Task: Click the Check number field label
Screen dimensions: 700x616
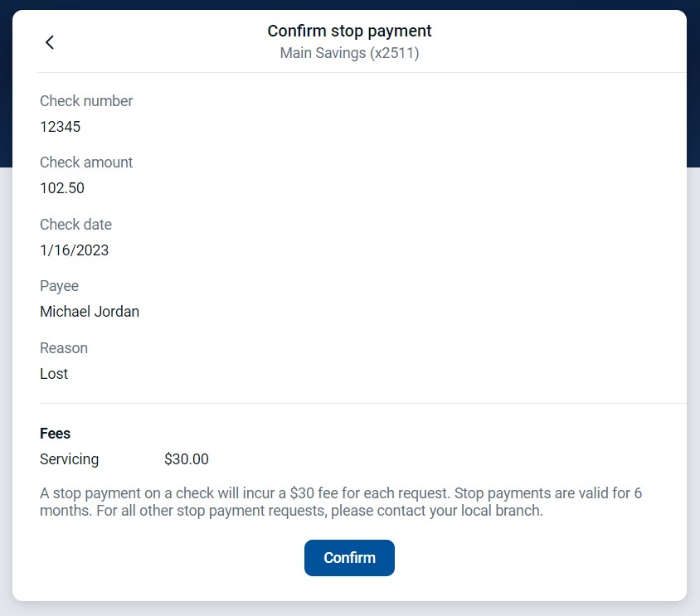Action: pyautogui.click(x=86, y=100)
